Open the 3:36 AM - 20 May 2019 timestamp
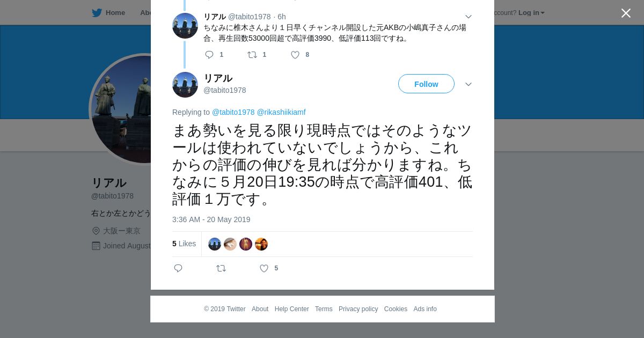 pos(211,219)
